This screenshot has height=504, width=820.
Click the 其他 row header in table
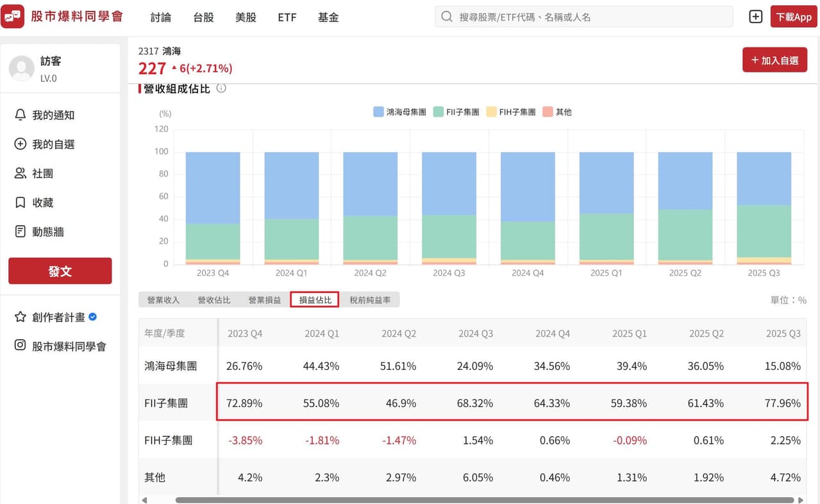click(x=155, y=477)
